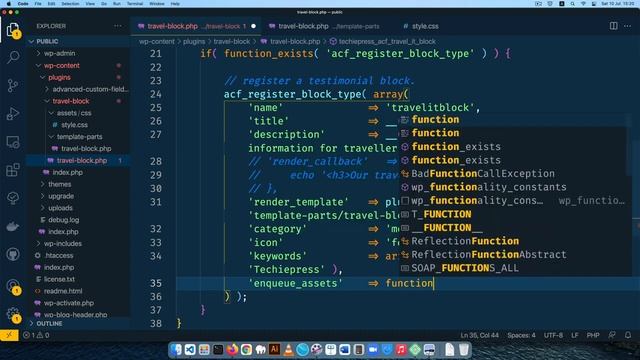Screen dimensions: 640x360
Task: Open the Terminal menu
Action: [x=135, y=4]
